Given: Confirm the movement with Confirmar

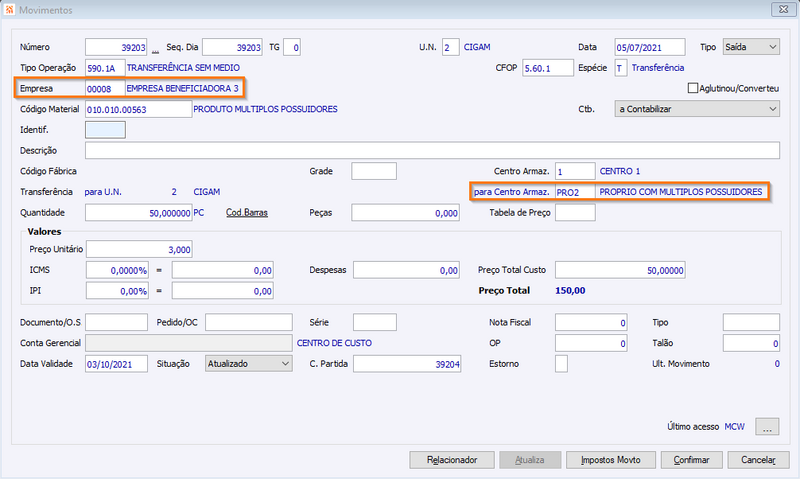Looking at the screenshot, I should point(691,460).
